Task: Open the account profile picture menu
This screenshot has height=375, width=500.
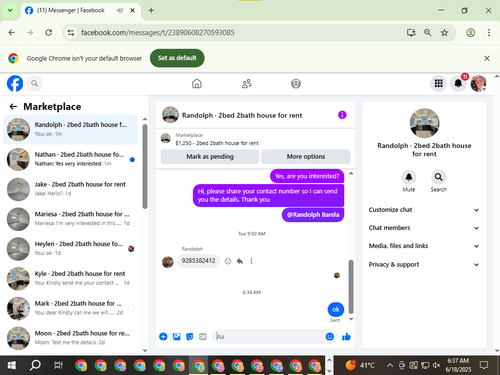Action: [x=478, y=83]
